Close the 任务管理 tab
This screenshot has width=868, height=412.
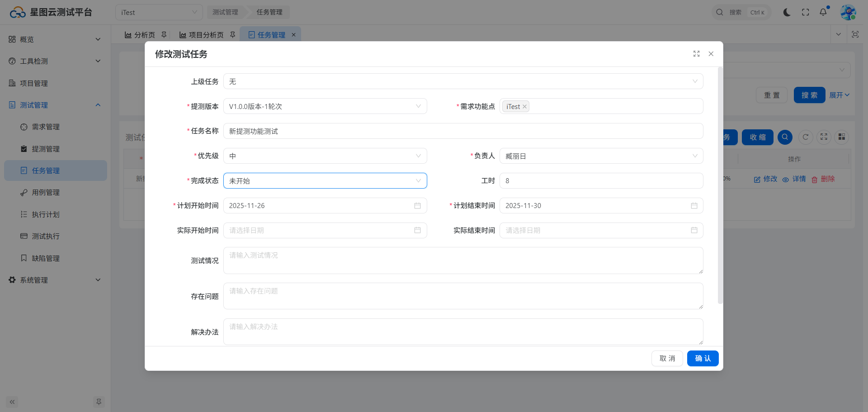pos(293,35)
